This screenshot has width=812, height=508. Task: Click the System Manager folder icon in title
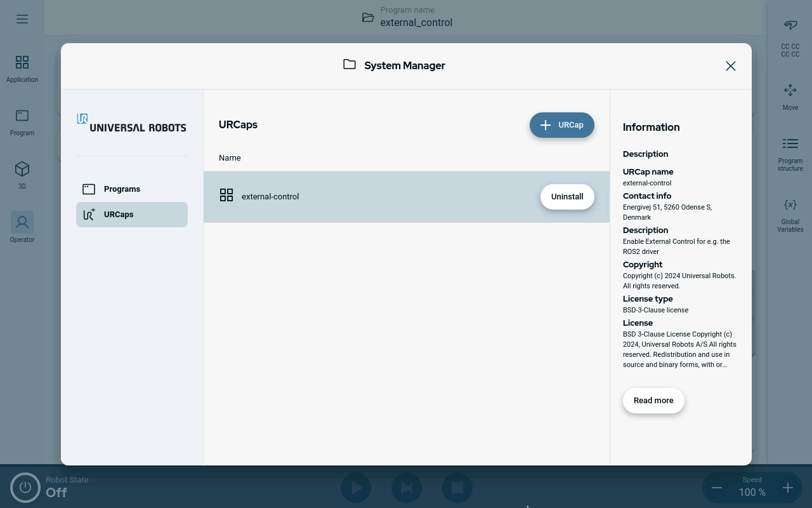pyautogui.click(x=350, y=64)
